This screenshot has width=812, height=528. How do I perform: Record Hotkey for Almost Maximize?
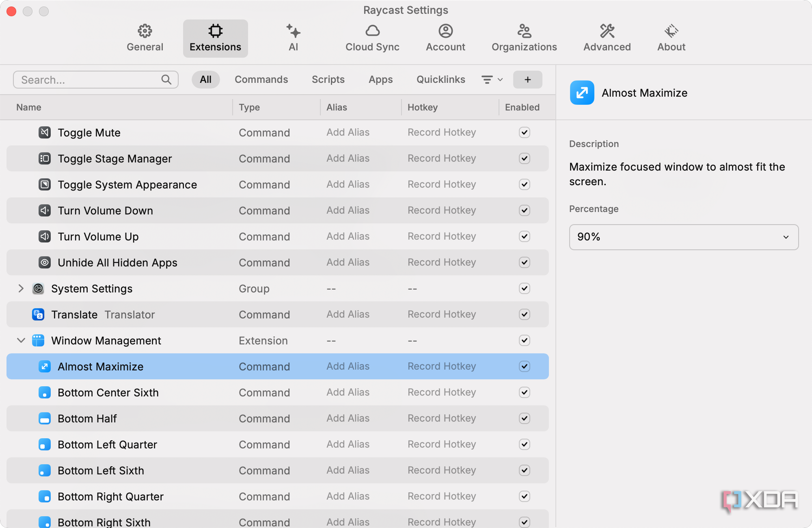pos(442,366)
